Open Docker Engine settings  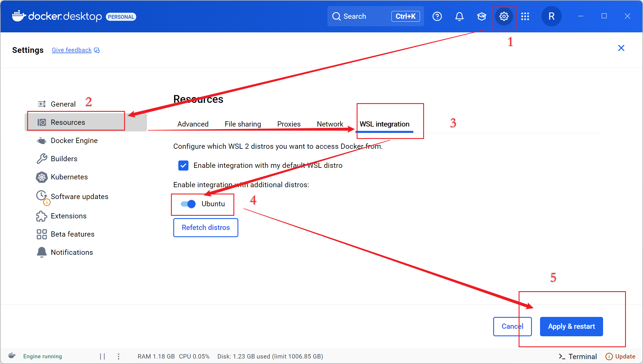tap(86, 141)
